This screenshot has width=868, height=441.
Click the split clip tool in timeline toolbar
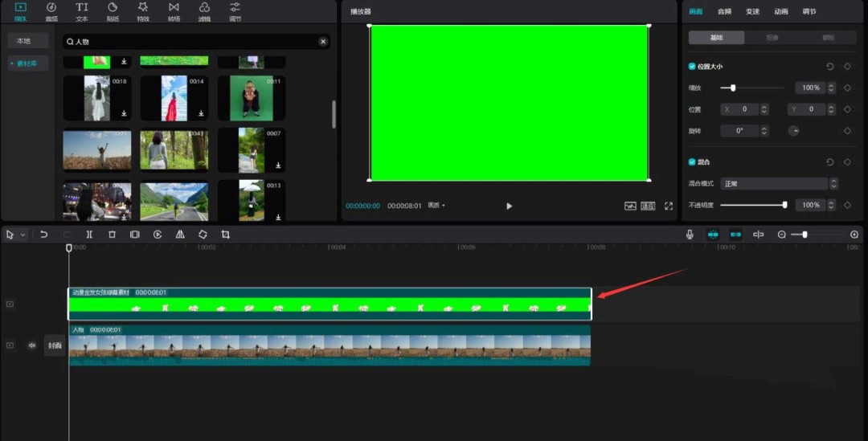[89, 235]
